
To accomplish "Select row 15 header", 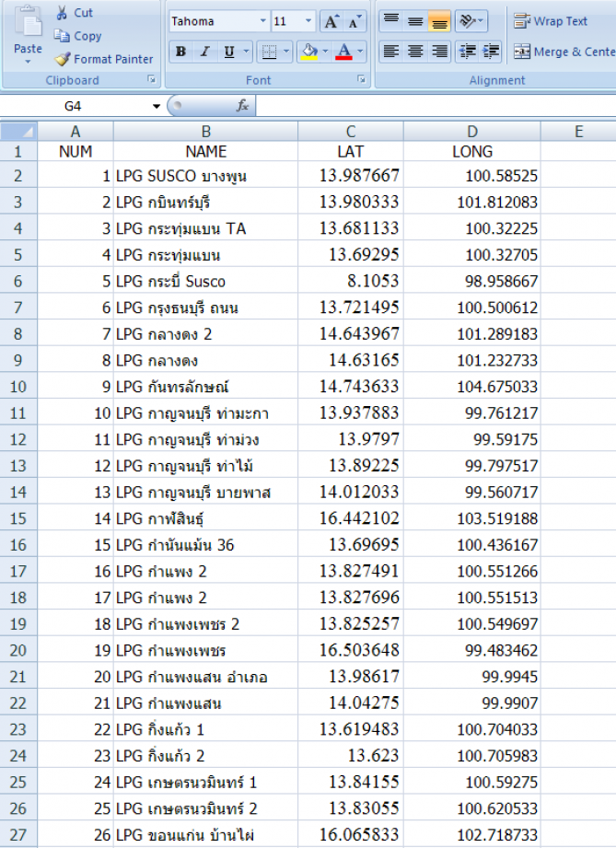I will click(x=18, y=518).
